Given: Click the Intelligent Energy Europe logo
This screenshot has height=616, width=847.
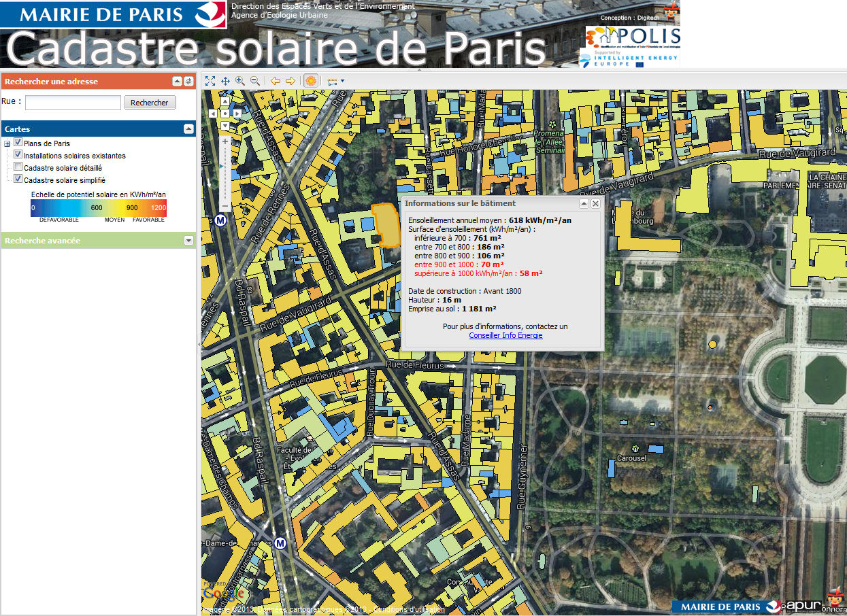Looking at the screenshot, I should [x=629, y=59].
